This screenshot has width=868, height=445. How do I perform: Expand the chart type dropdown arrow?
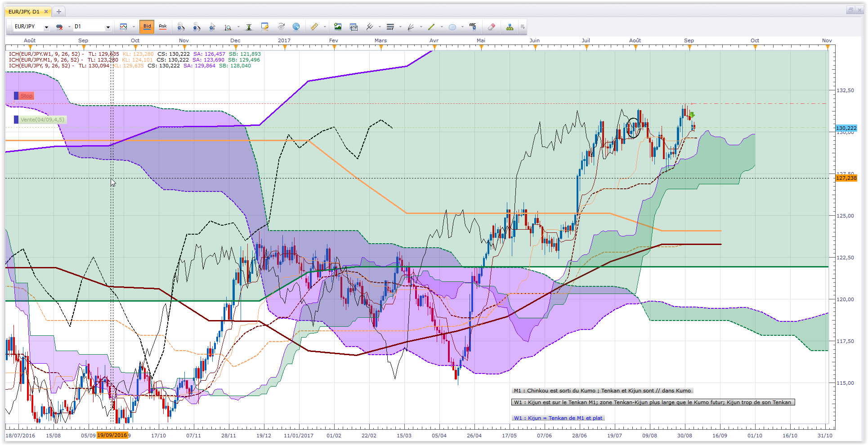[x=134, y=27]
